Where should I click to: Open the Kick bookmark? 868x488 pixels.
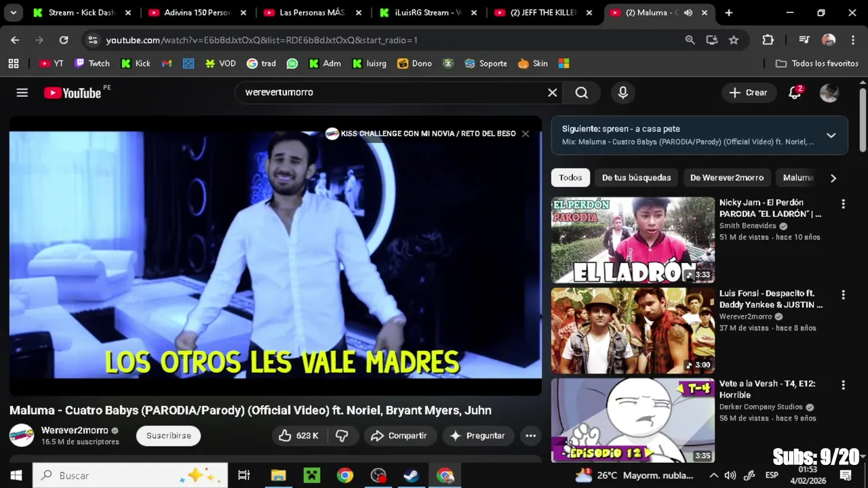[136, 64]
